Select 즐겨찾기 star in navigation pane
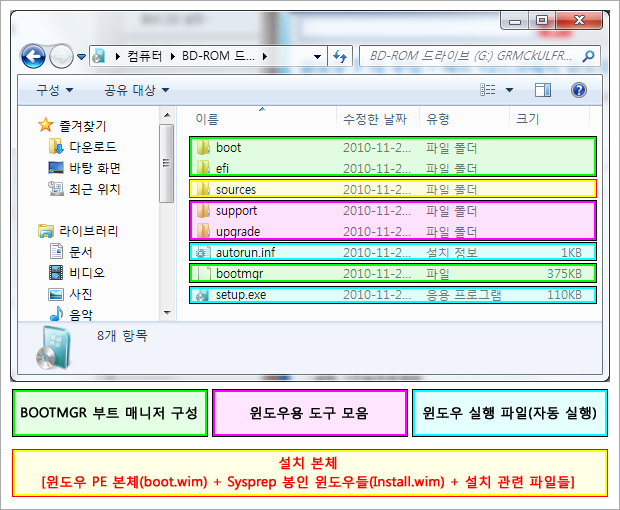 [x=46, y=125]
